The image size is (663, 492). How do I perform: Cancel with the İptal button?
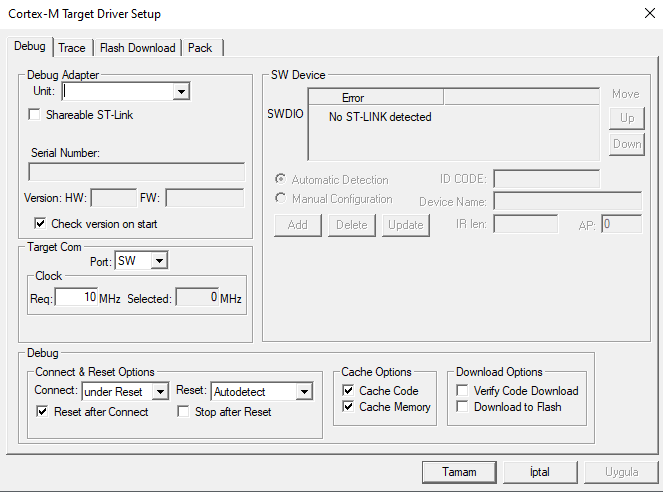point(540,472)
